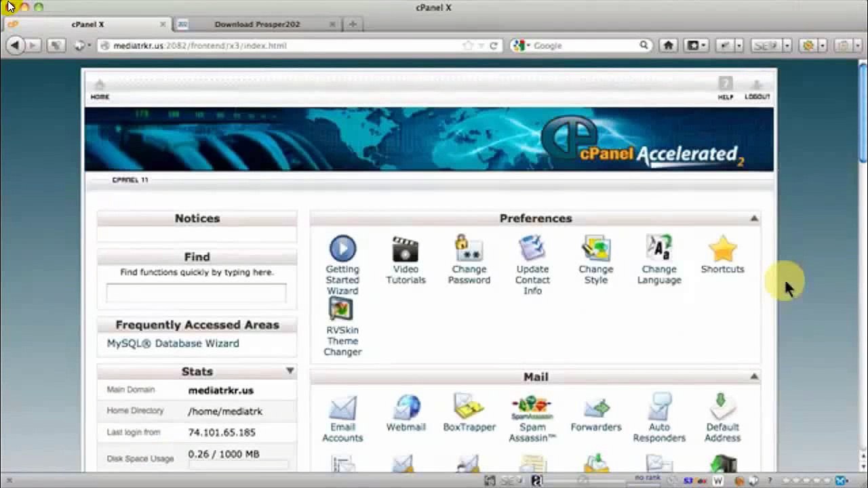
Task: Open Update Contact Info
Action: click(x=532, y=265)
